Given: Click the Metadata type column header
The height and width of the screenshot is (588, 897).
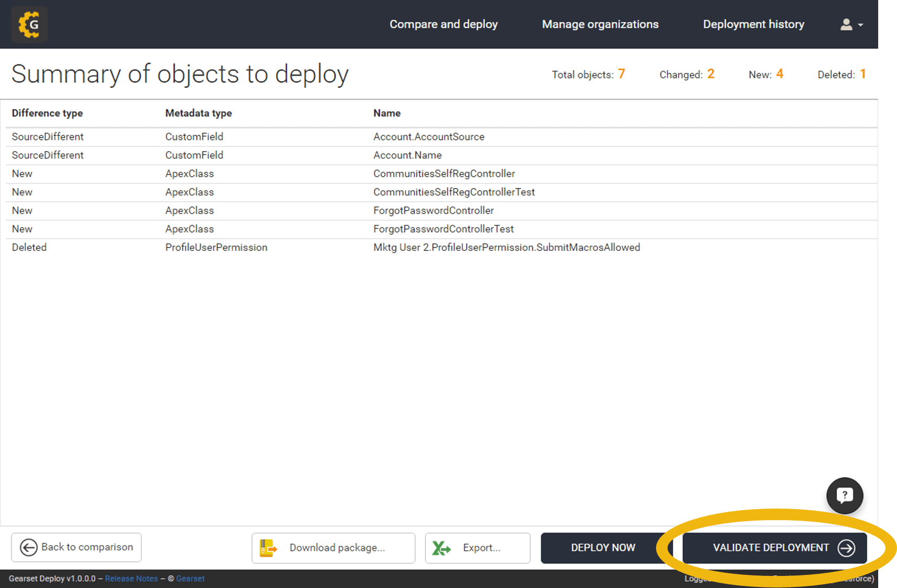Looking at the screenshot, I should pos(198,113).
